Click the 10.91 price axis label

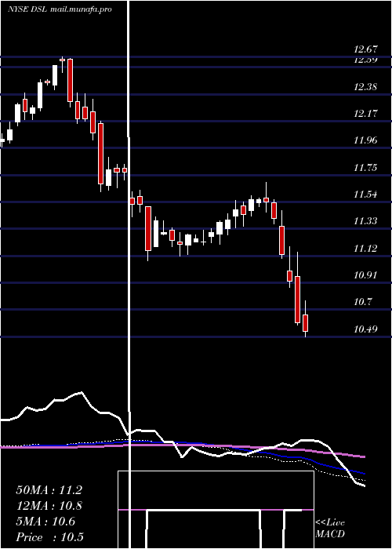pos(365,274)
